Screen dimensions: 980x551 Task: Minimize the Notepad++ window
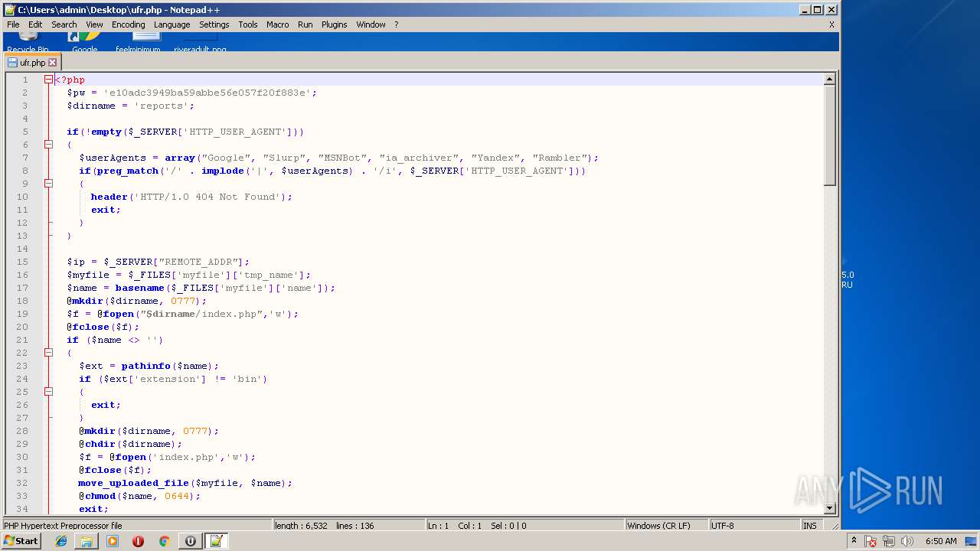coord(805,10)
